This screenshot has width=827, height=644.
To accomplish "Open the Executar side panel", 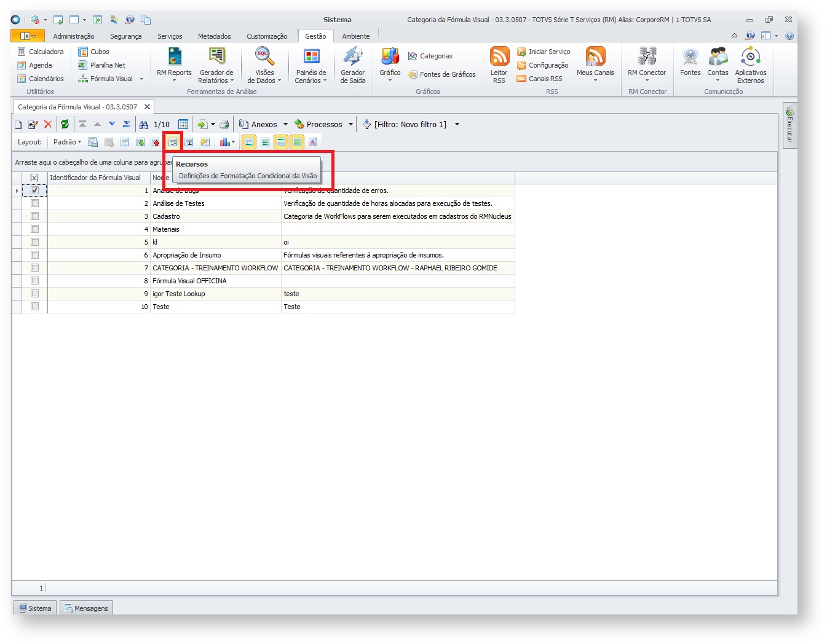I will [x=790, y=126].
